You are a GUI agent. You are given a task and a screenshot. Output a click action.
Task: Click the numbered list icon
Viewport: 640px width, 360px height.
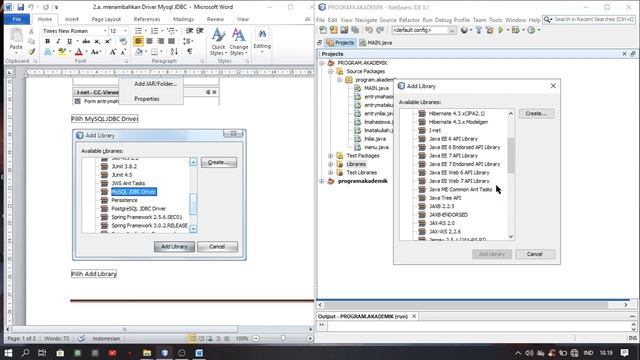click(x=154, y=31)
